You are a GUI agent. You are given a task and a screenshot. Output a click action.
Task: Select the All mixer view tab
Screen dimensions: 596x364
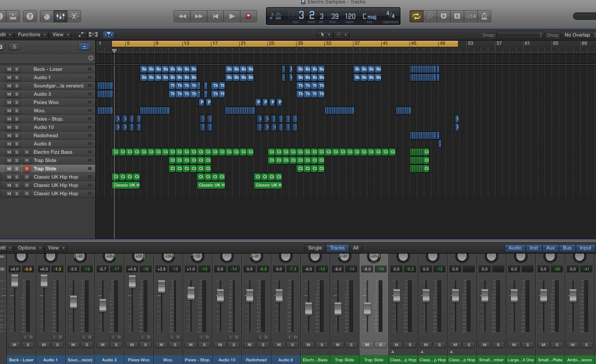click(356, 248)
